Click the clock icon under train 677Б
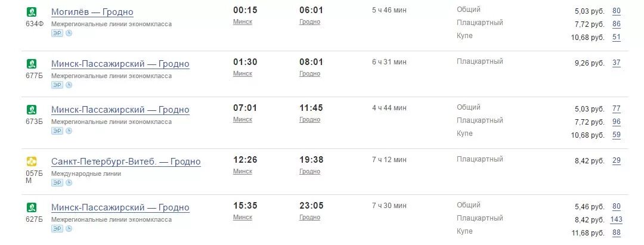The image size is (644, 245). [x=69, y=85]
